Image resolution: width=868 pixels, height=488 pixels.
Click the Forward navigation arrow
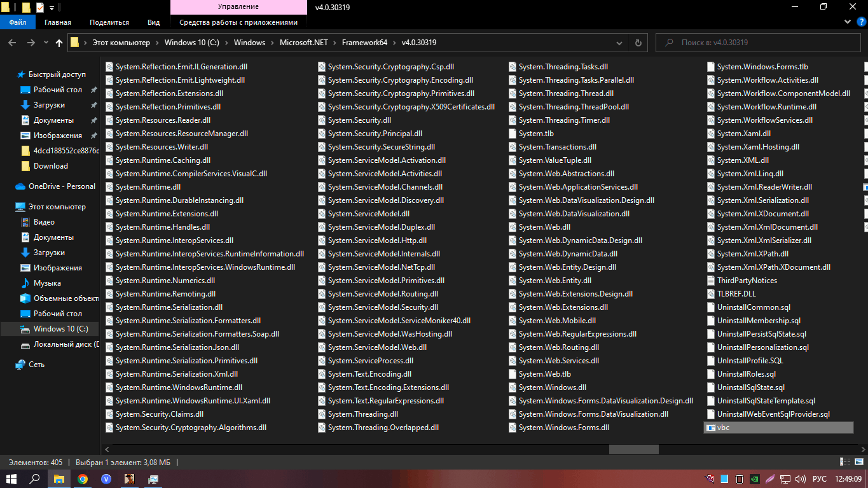(31, 43)
